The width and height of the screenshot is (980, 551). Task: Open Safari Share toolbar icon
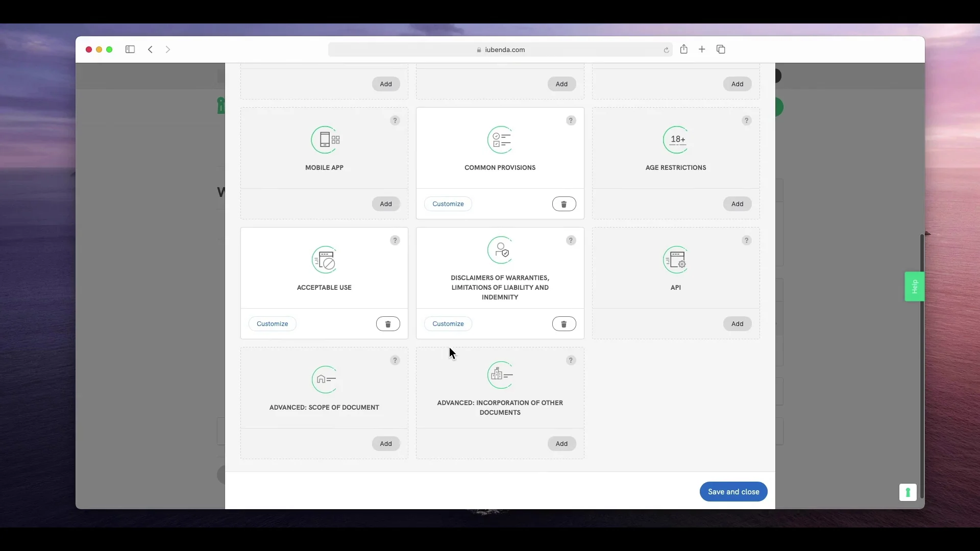(x=683, y=49)
